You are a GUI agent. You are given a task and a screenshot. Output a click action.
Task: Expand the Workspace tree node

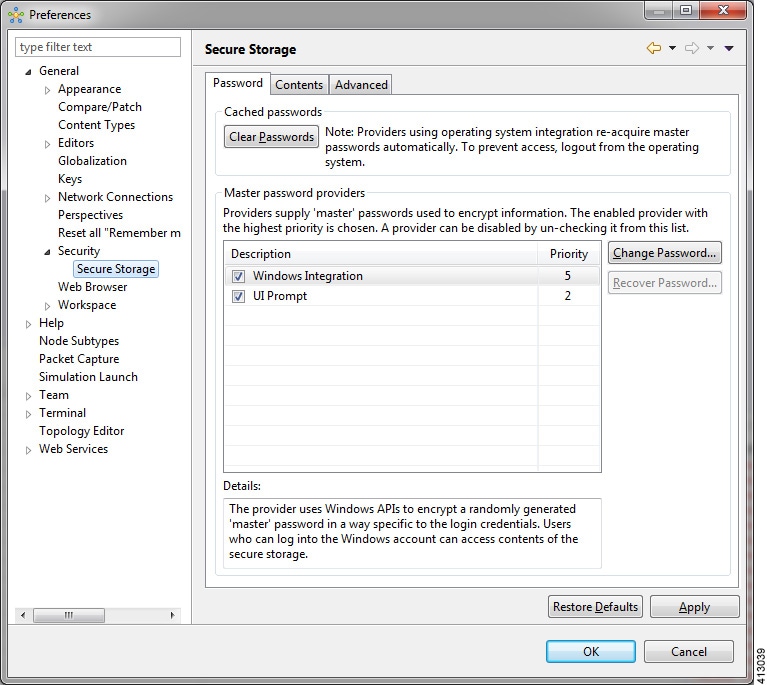(x=47, y=306)
